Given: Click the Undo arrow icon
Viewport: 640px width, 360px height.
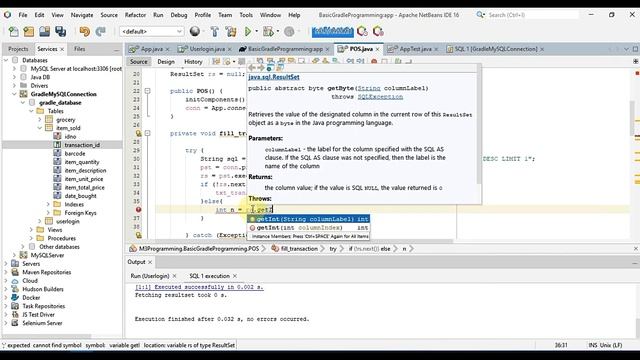Looking at the screenshot, I should click(x=84, y=31).
